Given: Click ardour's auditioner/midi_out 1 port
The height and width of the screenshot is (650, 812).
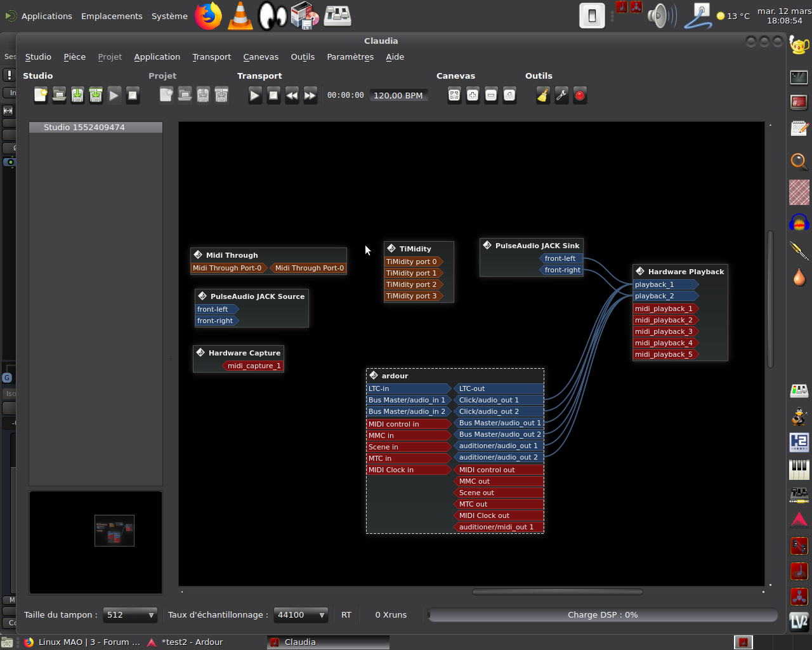Looking at the screenshot, I should tap(499, 527).
